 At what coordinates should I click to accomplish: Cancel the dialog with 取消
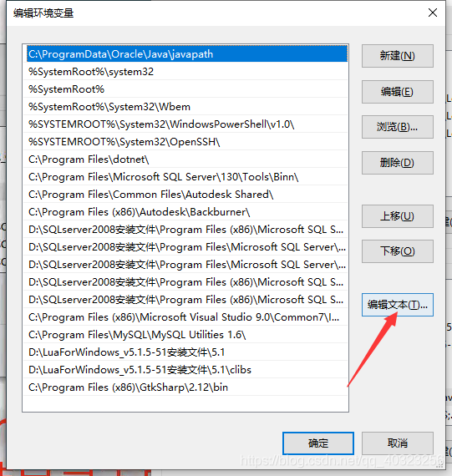[x=398, y=443]
